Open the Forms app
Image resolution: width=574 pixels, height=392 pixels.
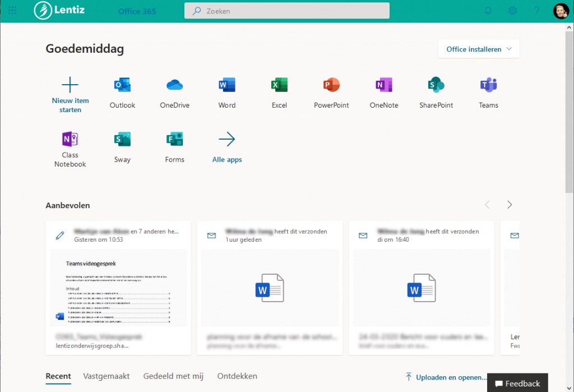(175, 147)
